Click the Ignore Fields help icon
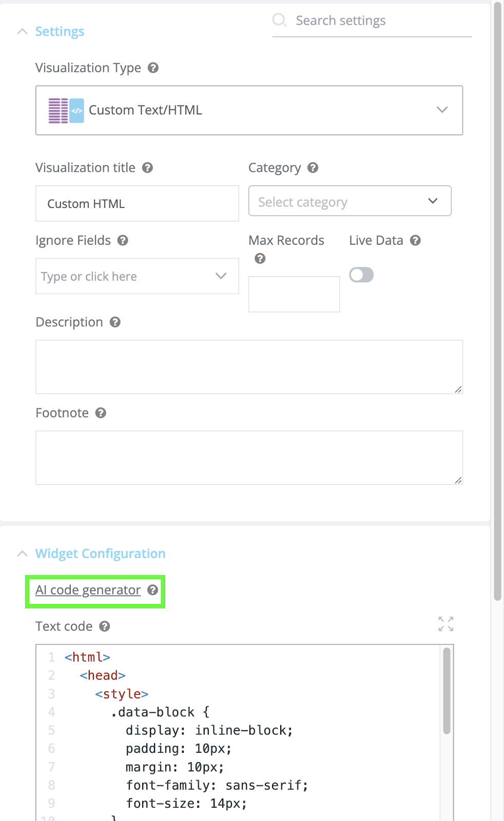This screenshot has width=504, height=821. pyautogui.click(x=123, y=240)
